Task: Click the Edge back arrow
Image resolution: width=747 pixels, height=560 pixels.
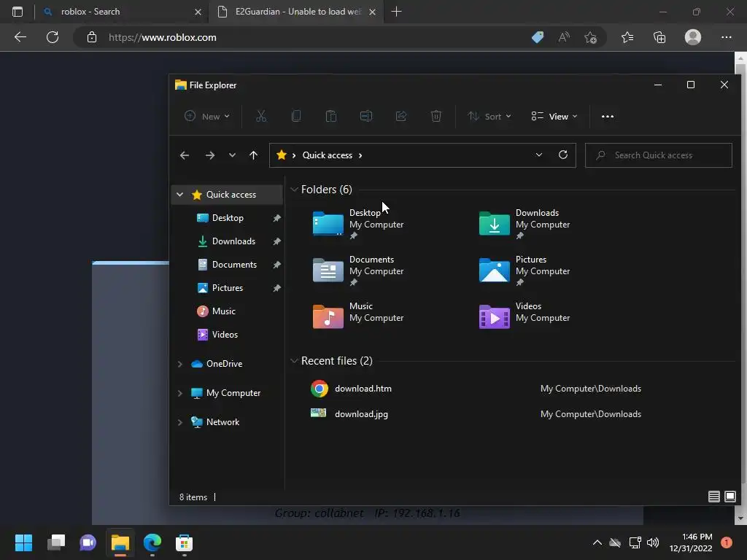Action: pyautogui.click(x=20, y=37)
